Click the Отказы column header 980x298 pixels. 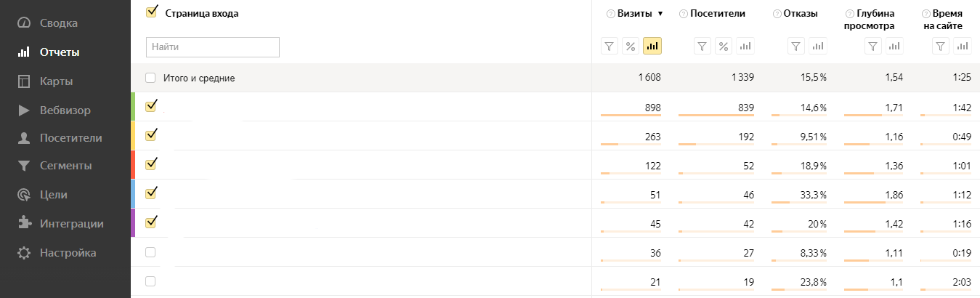coord(801,14)
